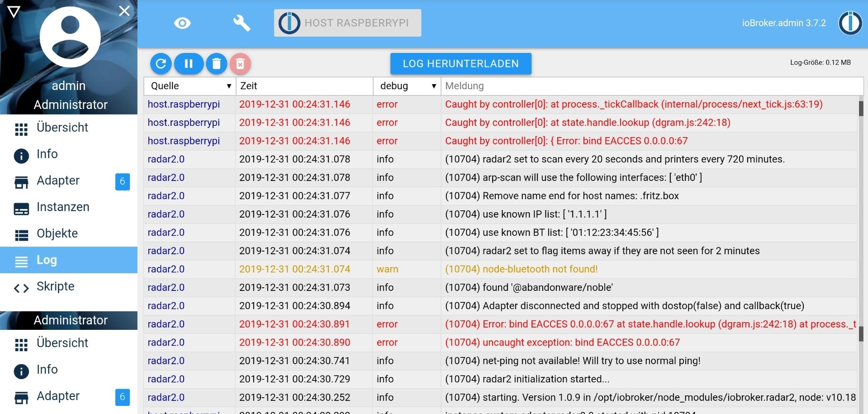Open Übersicht in the menu above Instanzen

click(x=69, y=128)
